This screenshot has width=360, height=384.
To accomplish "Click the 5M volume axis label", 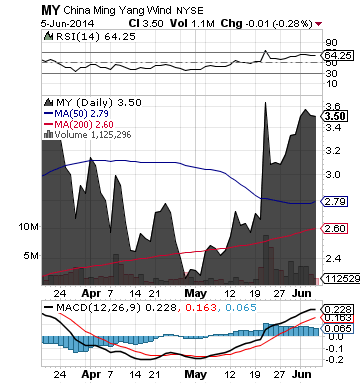I will pyautogui.click(x=31, y=256).
